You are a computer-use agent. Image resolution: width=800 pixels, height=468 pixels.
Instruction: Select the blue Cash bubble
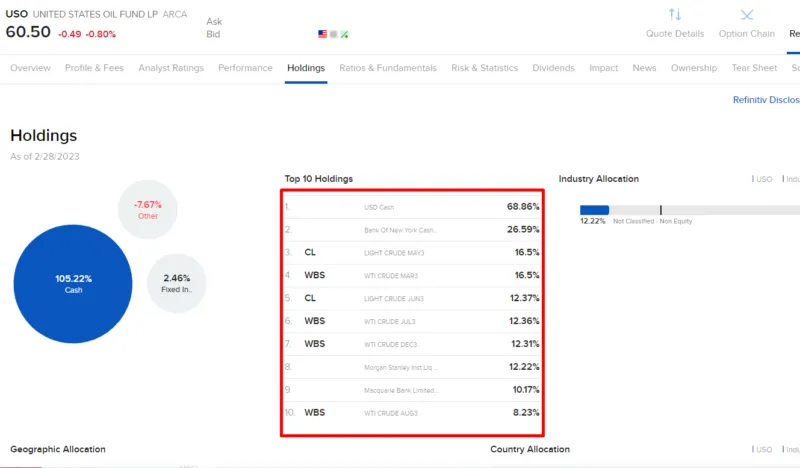(72, 284)
